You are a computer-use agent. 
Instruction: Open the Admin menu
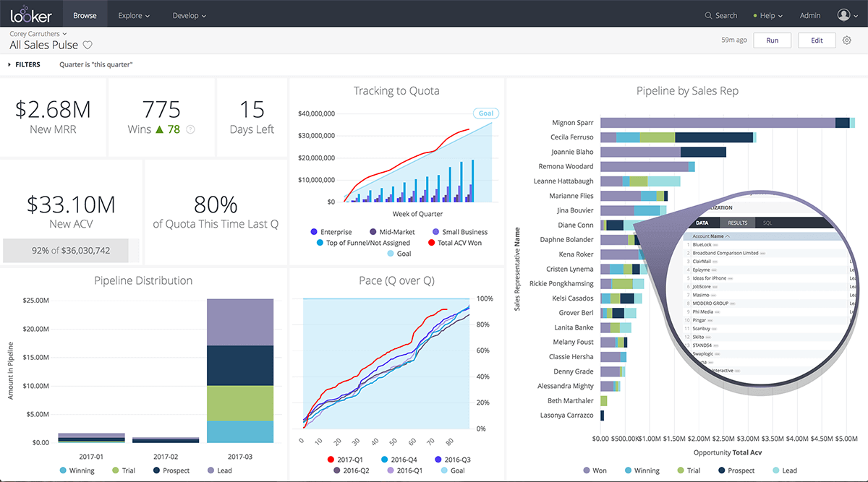click(x=810, y=15)
